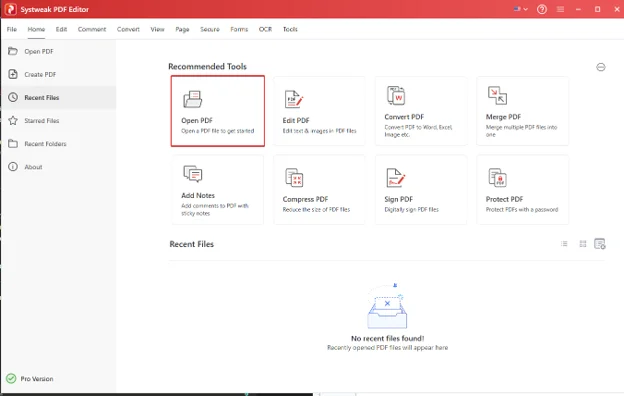Screen dimensions: 624x396
Task: Click 'Open a PDF file to get started' text
Action: tap(218, 131)
